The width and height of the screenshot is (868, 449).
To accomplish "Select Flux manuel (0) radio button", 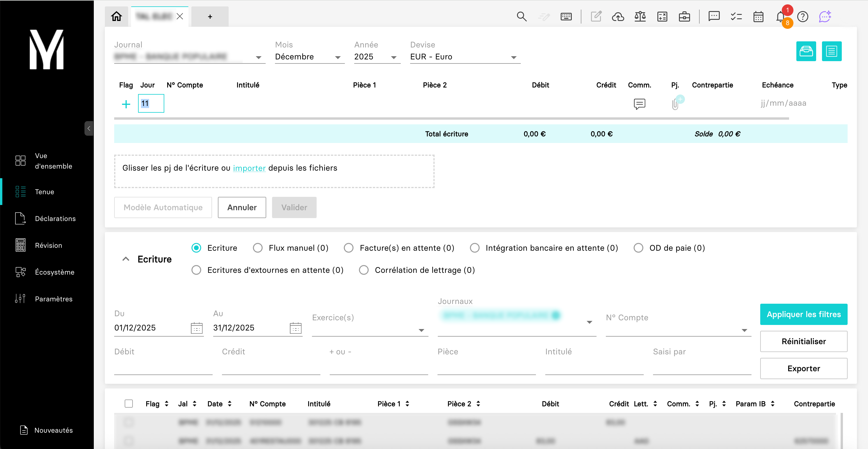I will tap(258, 248).
